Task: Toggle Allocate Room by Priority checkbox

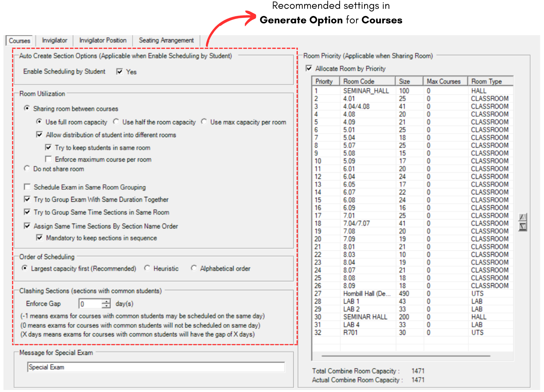Action: coord(309,68)
